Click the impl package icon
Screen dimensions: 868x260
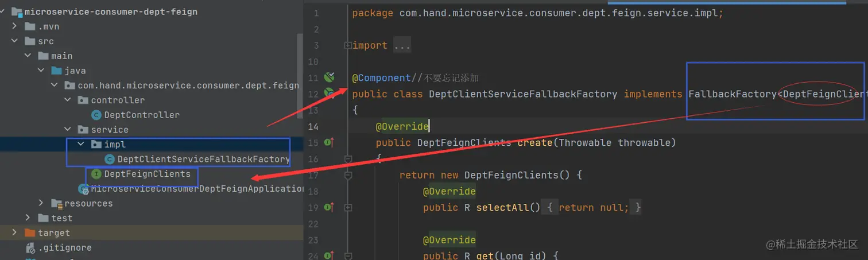click(x=96, y=144)
